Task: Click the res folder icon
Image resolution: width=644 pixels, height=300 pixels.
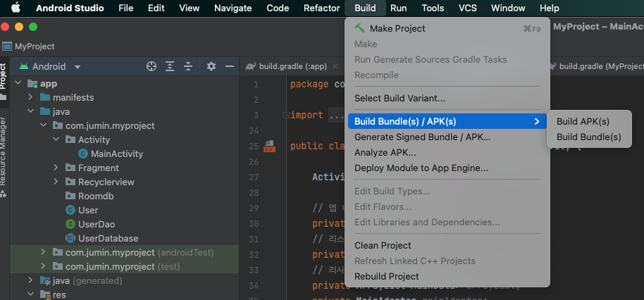Action: coord(45,294)
